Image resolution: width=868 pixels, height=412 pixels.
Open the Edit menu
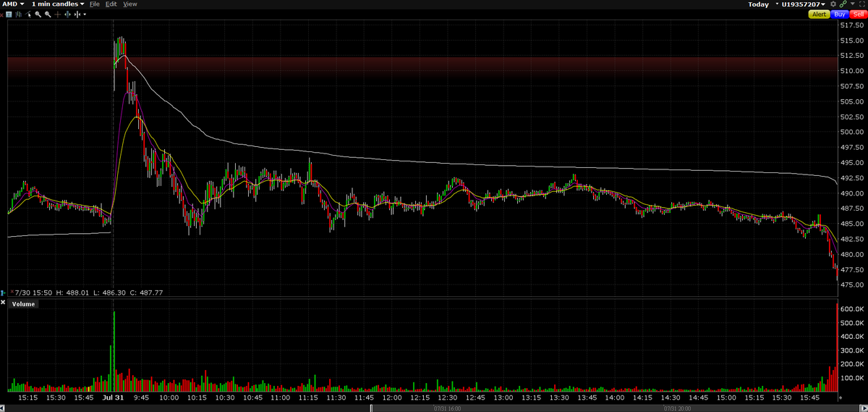pyautogui.click(x=111, y=4)
